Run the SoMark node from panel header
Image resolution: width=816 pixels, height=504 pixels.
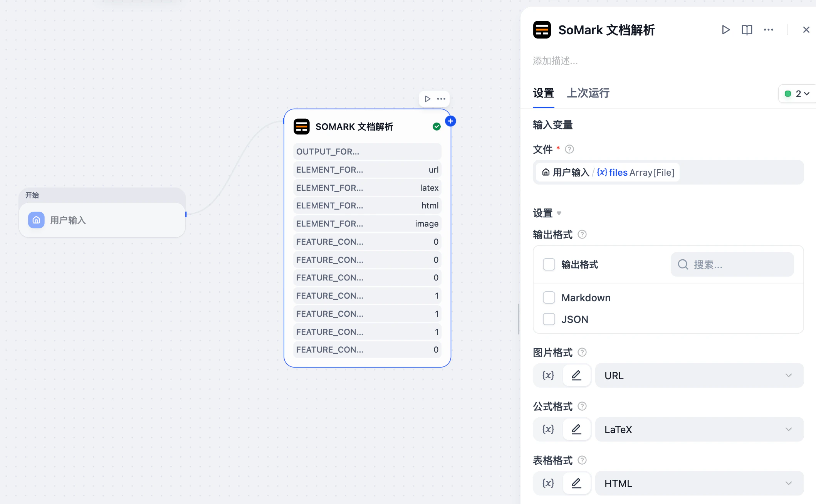coord(725,30)
